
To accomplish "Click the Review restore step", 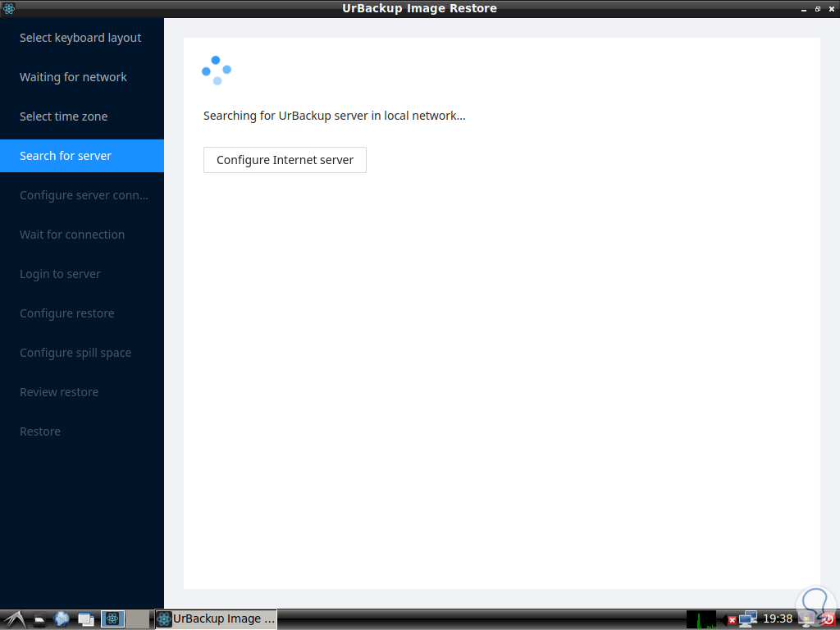I will pos(82,392).
